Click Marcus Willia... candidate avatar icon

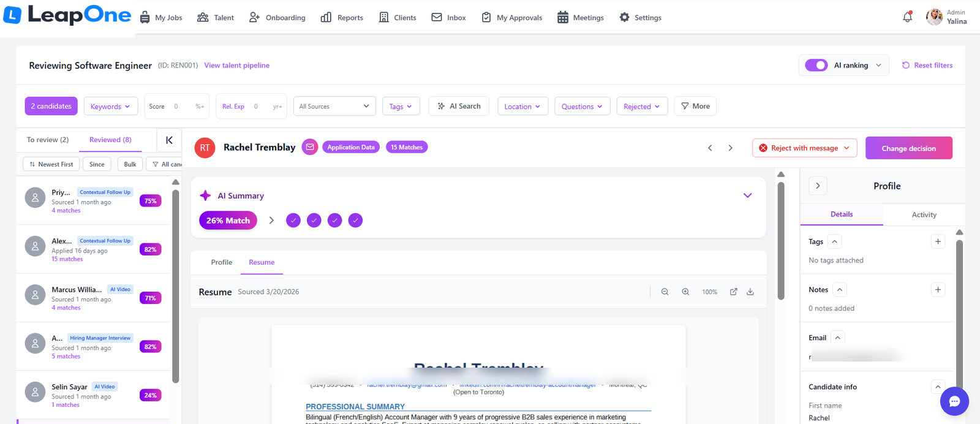pos(35,295)
